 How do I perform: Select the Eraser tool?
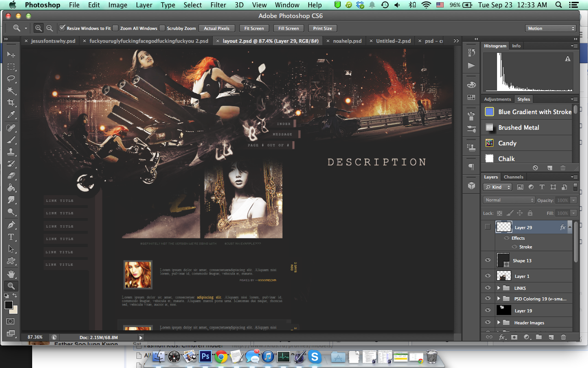click(11, 176)
